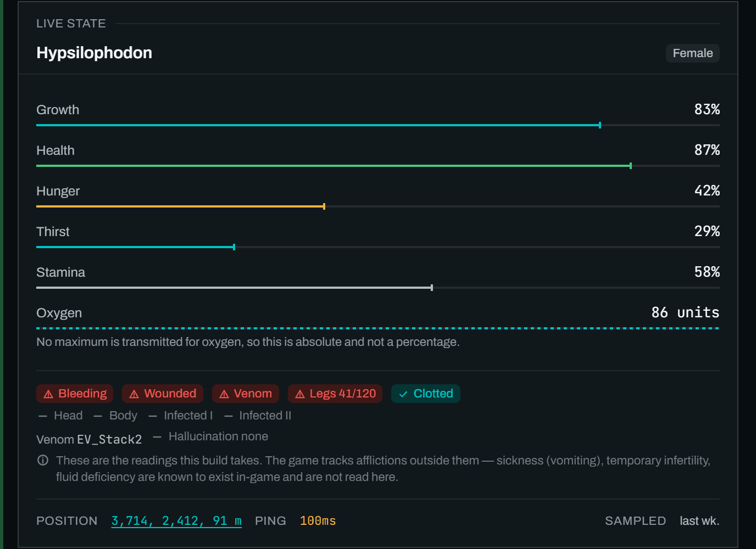Click the Female tag badge
756x549 pixels.
(x=693, y=53)
